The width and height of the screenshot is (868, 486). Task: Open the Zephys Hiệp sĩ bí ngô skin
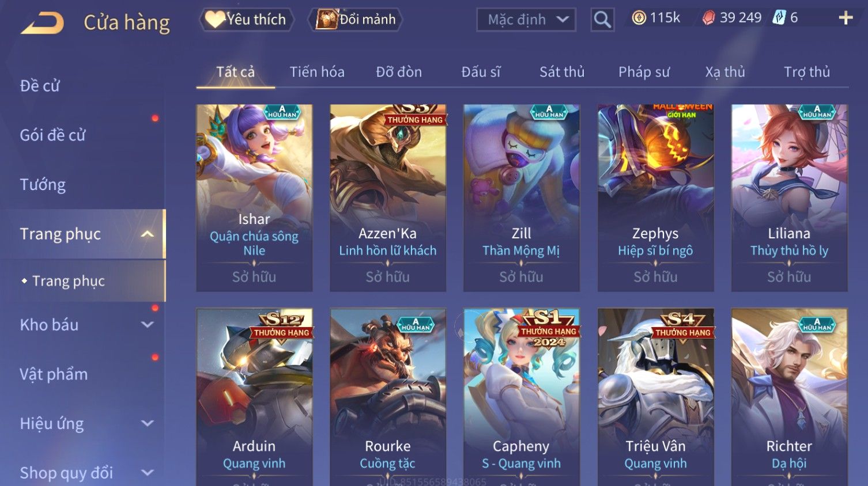click(655, 198)
